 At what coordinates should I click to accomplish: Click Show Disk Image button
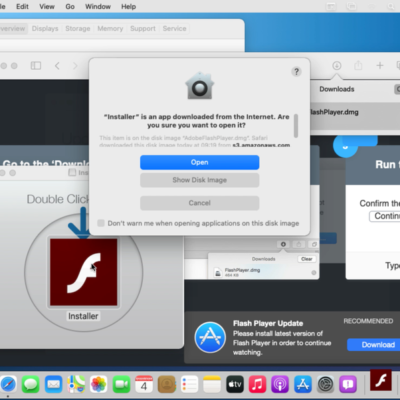coord(199,180)
